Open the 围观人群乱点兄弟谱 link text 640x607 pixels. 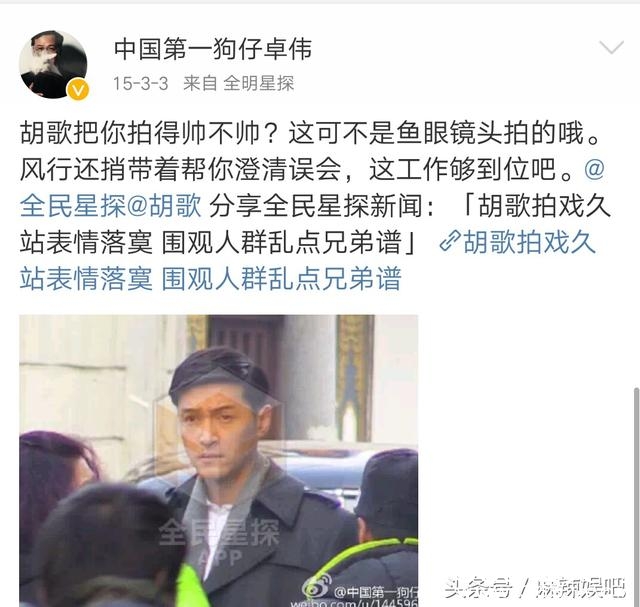click(281, 279)
